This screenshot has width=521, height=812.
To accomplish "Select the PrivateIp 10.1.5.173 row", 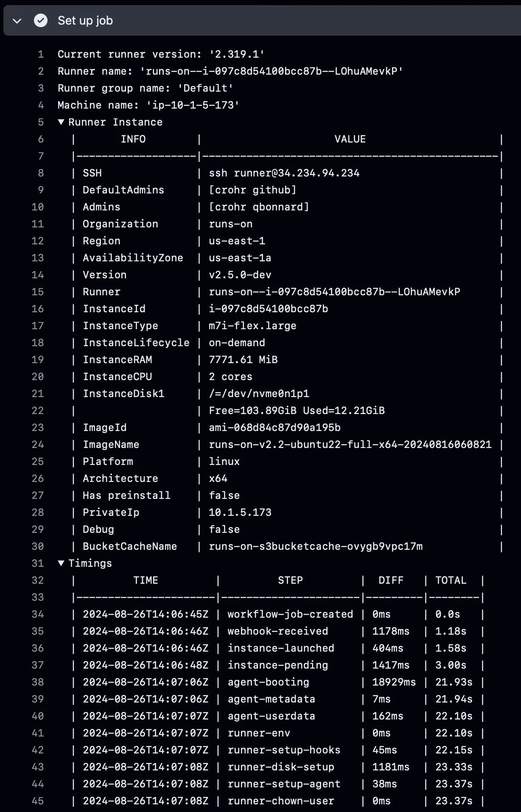I will pyautogui.click(x=240, y=512).
